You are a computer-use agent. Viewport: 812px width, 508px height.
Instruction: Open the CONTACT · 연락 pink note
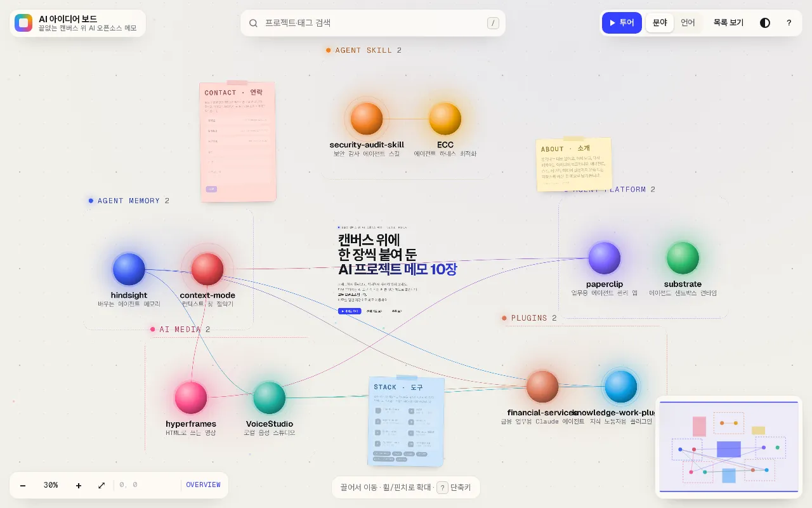[238, 142]
